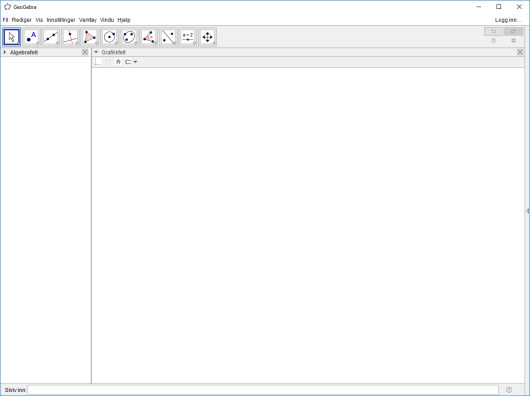Expand side panel arrow at right edge
Viewport: 530px width, 396px height.
tap(527, 211)
